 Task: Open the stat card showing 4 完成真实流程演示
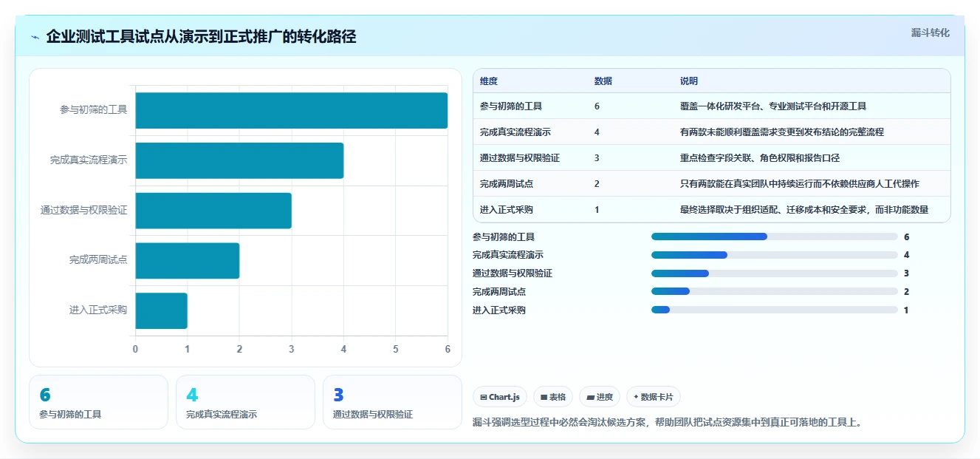point(245,402)
